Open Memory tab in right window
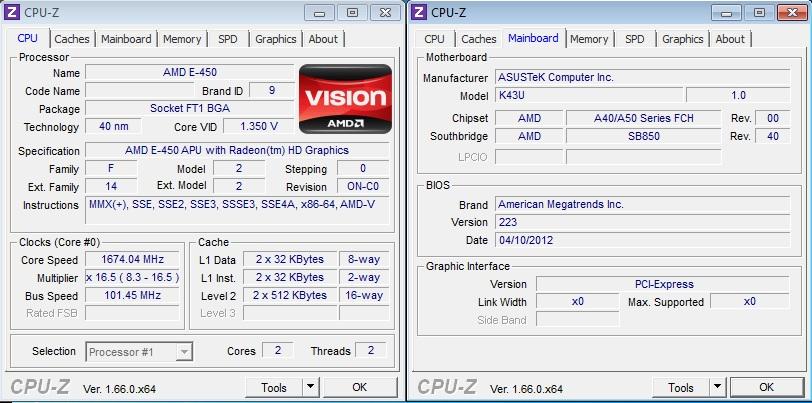Screen dimensions: 812x403 pyautogui.click(x=589, y=39)
